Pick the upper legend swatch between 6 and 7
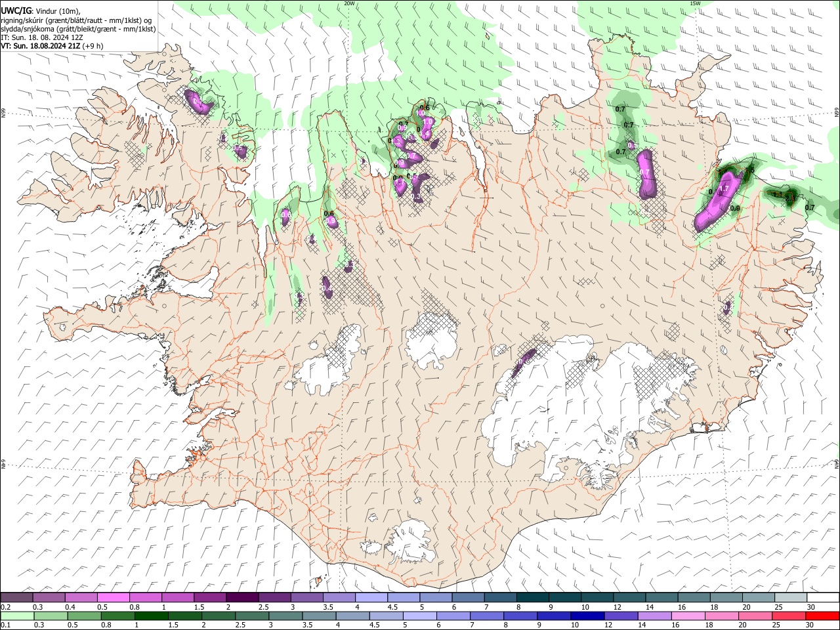The height and width of the screenshot is (630, 840). pyautogui.click(x=469, y=598)
